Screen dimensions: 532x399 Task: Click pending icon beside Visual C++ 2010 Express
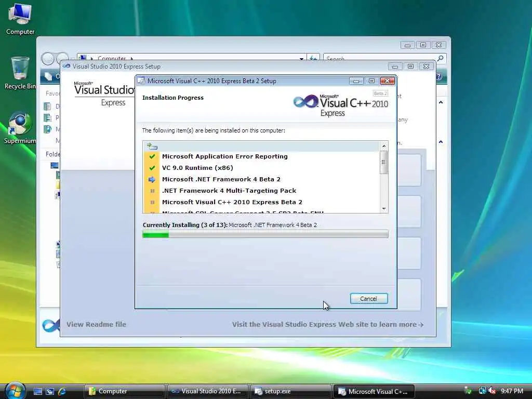pyautogui.click(x=152, y=202)
